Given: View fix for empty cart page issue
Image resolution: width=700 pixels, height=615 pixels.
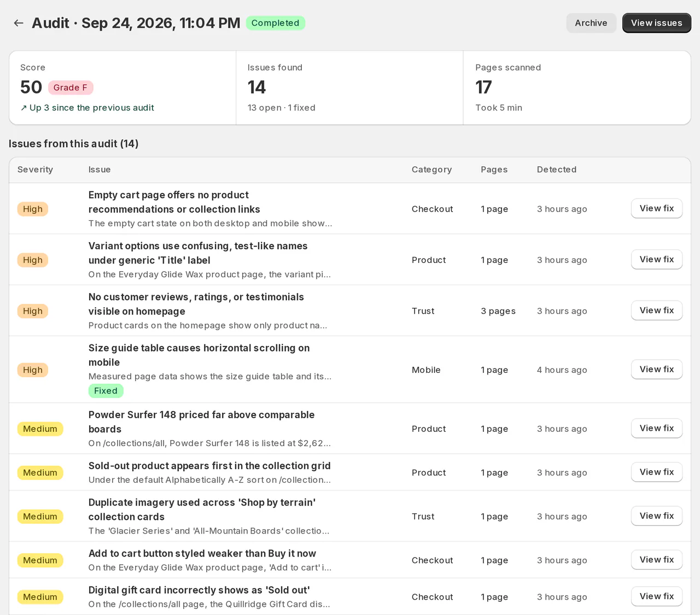Looking at the screenshot, I should click(657, 208).
